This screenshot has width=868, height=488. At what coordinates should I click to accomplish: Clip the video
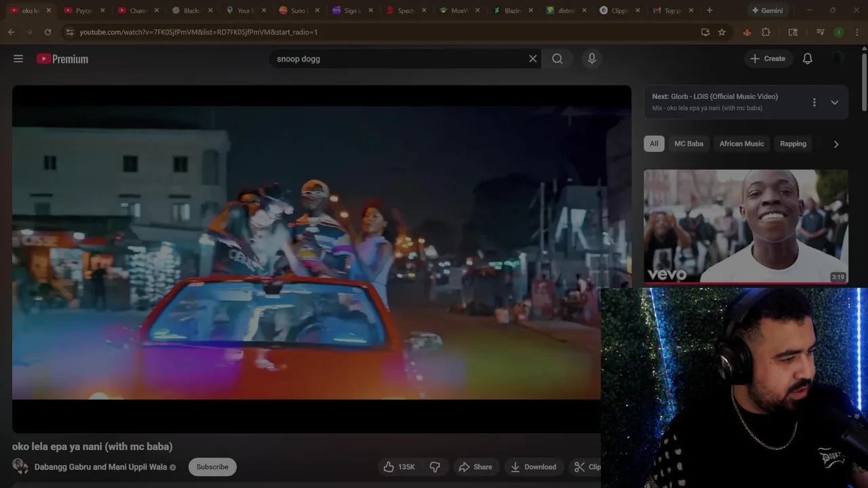click(586, 467)
